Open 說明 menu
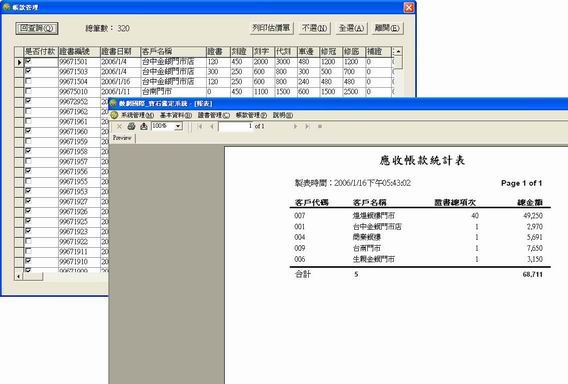This screenshot has height=384, width=568. coord(283,115)
